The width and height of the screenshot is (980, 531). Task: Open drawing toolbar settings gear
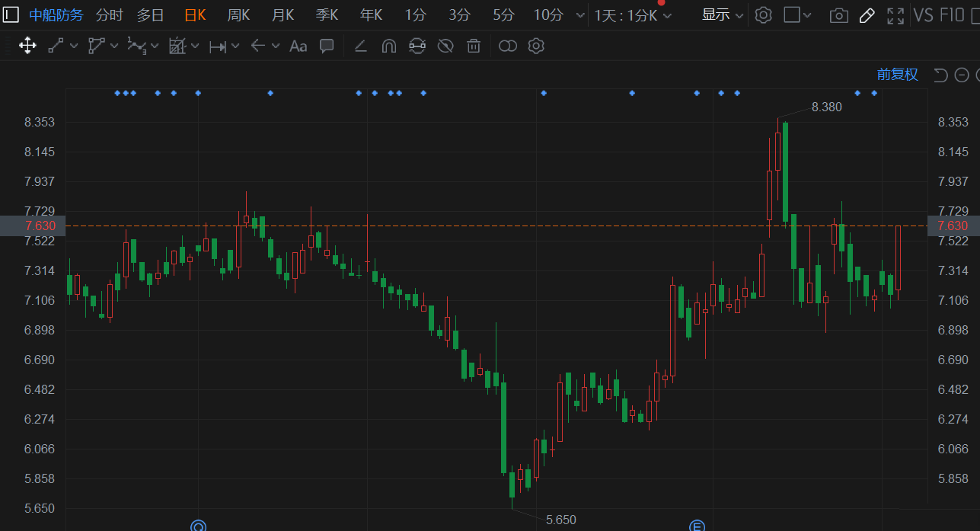[536, 46]
